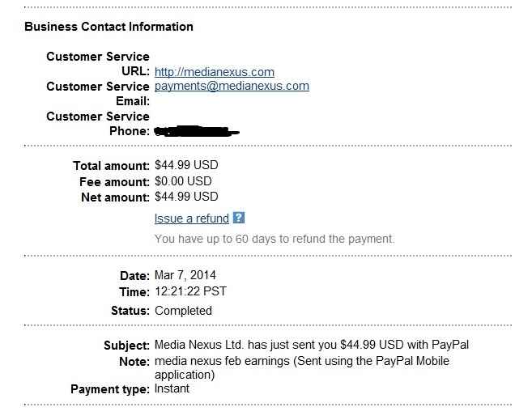Click the time 12:21:22 PST
Viewport: 532px width, 420px height.
[190, 291]
